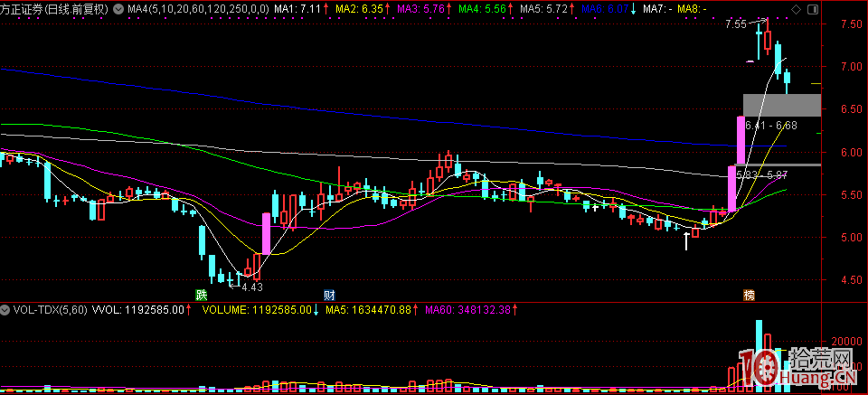Click the white arrow marker near 5.00

[x=687, y=241]
